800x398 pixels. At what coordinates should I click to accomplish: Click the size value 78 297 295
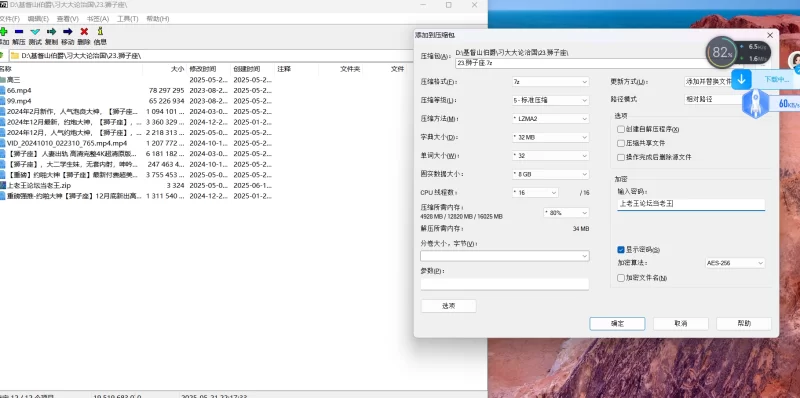coord(166,90)
